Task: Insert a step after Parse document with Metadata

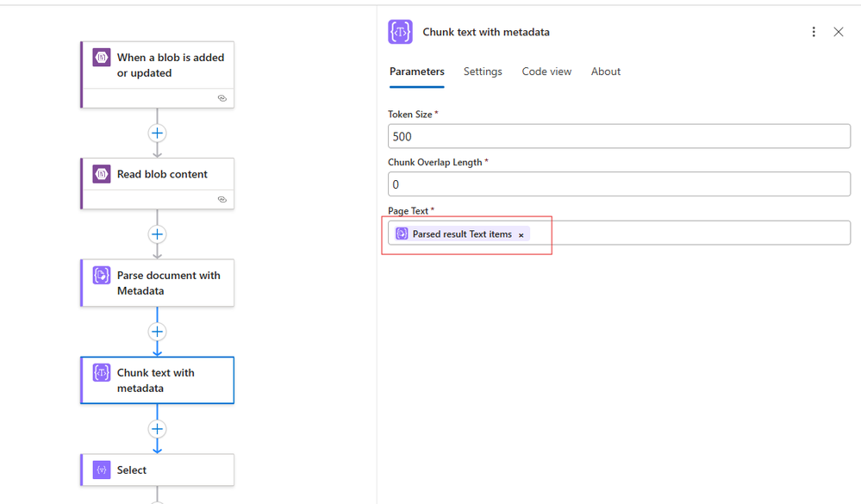Action: pos(157,332)
